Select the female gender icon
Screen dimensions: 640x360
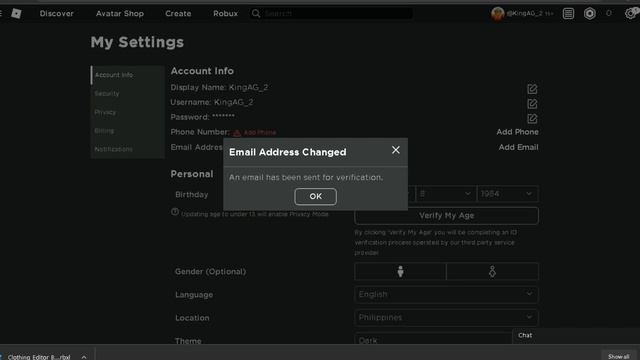tap(492, 271)
